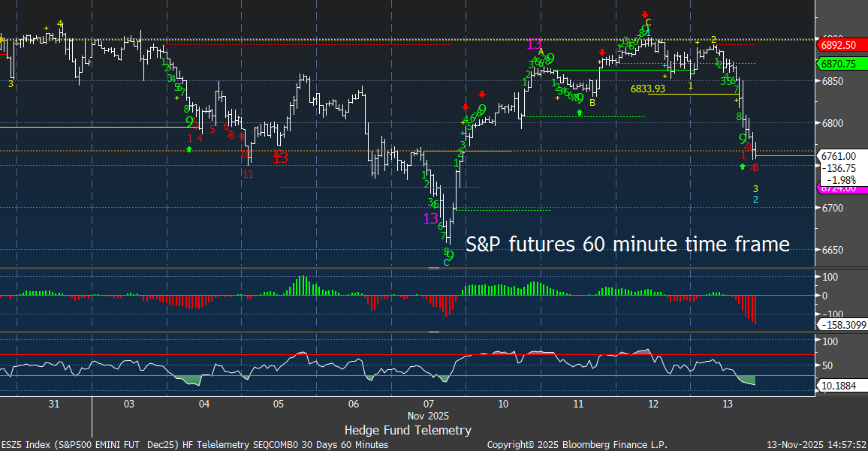
Task: Select the green 6870.75 price label
Action: [839, 65]
